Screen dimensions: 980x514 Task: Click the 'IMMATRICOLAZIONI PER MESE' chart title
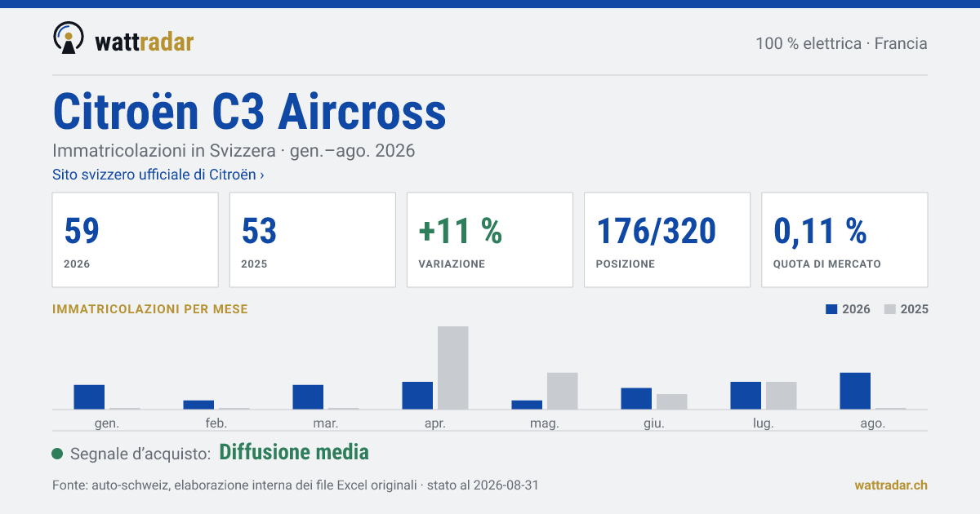coord(150,309)
